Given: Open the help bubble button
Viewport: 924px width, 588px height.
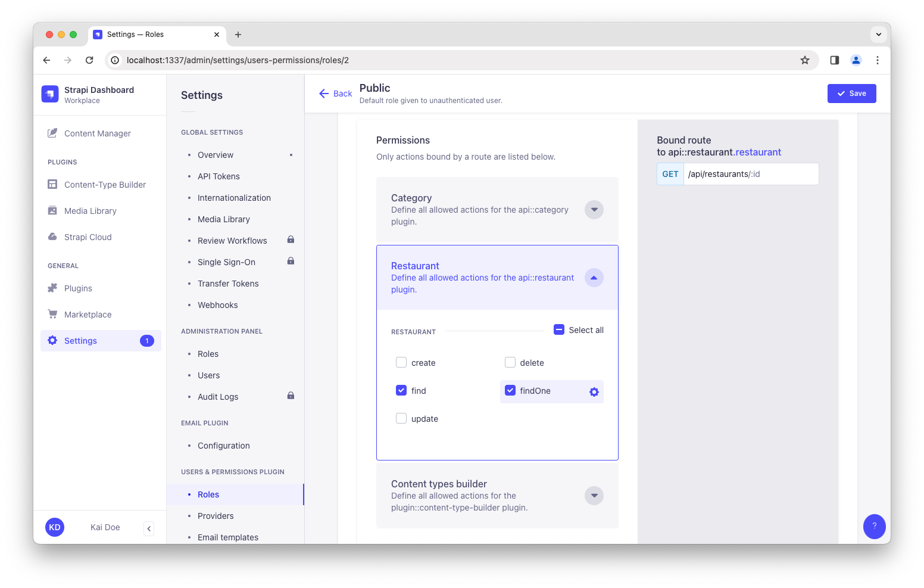Looking at the screenshot, I should [874, 527].
